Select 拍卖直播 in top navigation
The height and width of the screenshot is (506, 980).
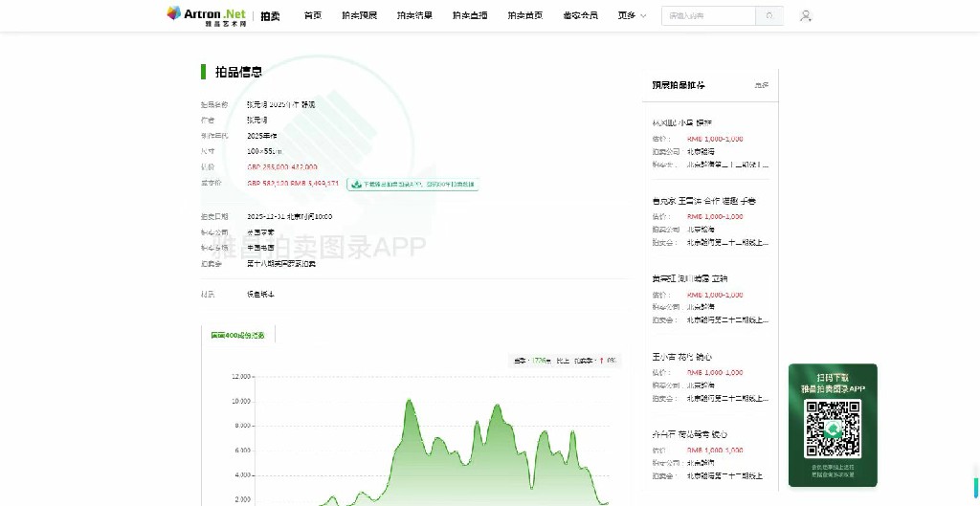pos(470,16)
